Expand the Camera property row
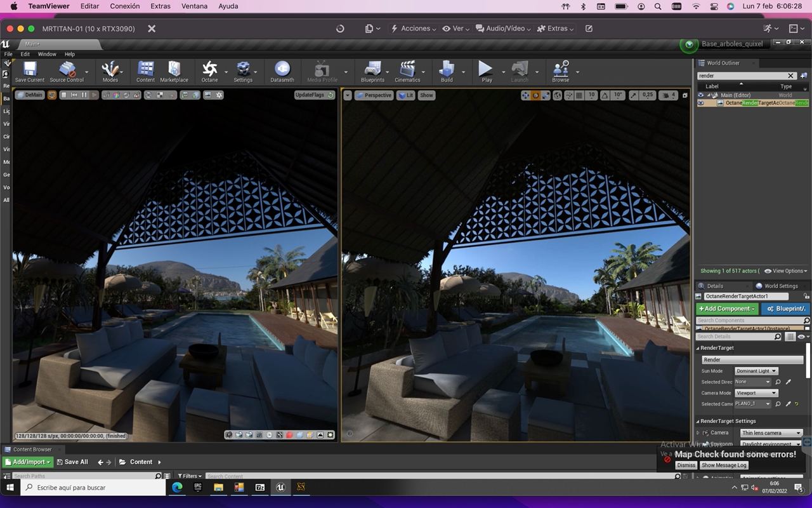Viewport: 812px width, 508px height. (x=698, y=433)
